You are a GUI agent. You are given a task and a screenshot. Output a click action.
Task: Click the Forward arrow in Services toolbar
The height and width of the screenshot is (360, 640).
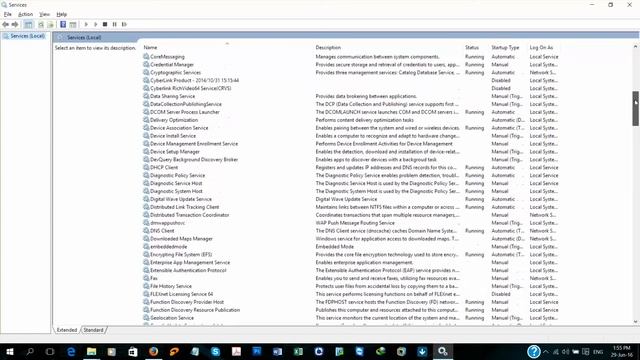pyautogui.click(x=15, y=24)
